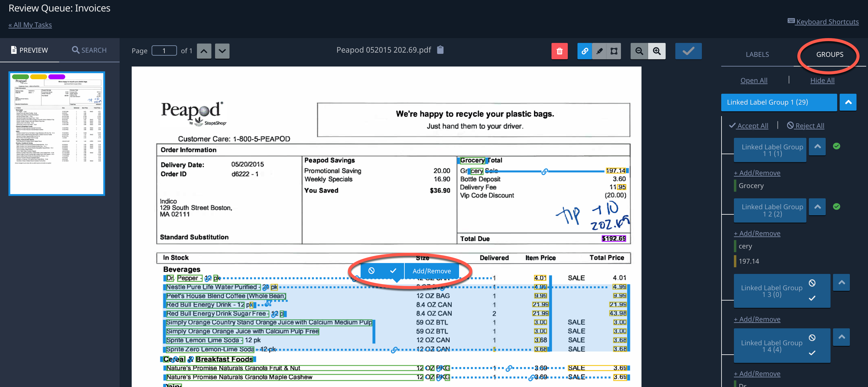Select Linked Label Group 1 (29) header
Image resolution: width=868 pixels, height=387 pixels.
tap(779, 102)
